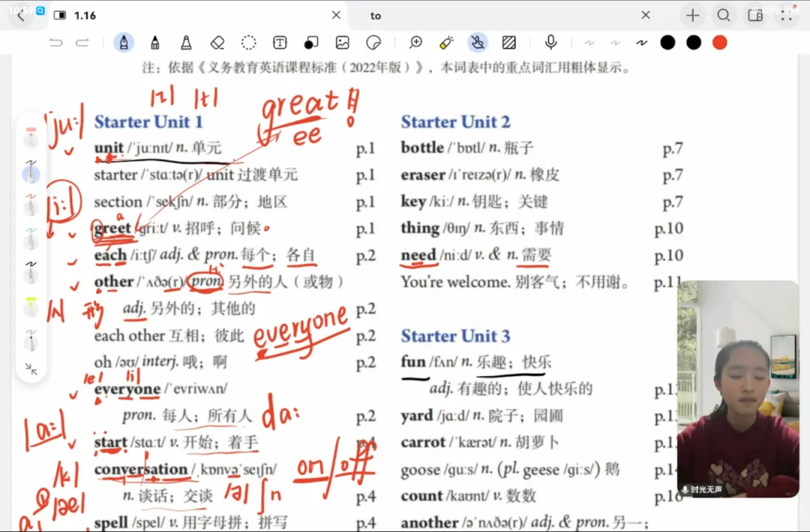
Task: Insert an image with the Image tool
Action: 343,43
